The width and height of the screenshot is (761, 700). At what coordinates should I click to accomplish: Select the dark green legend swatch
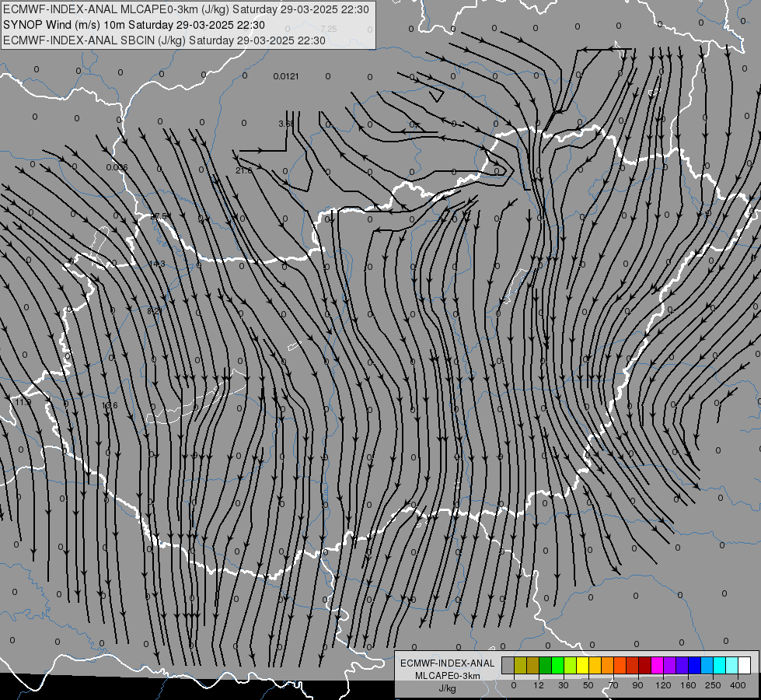tap(545, 665)
